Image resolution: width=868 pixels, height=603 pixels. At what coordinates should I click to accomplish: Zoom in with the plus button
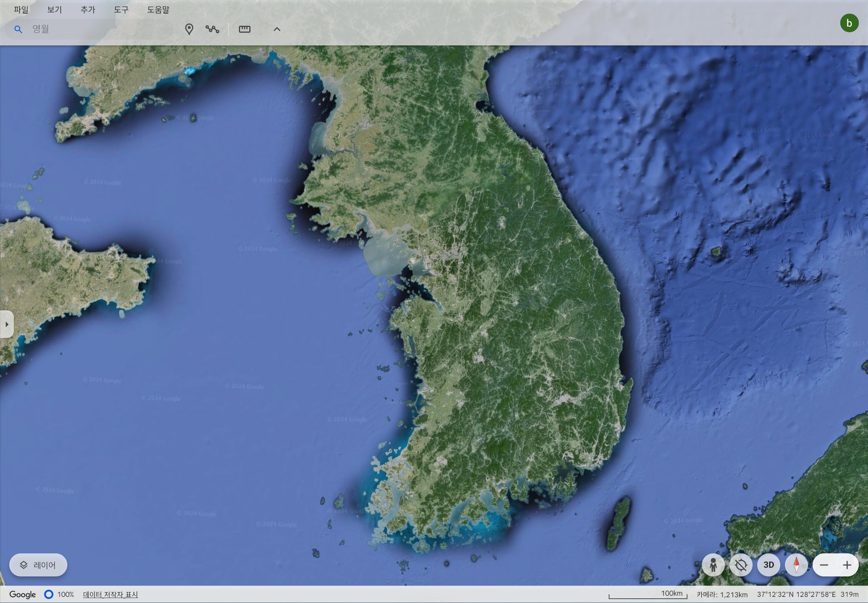point(846,565)
